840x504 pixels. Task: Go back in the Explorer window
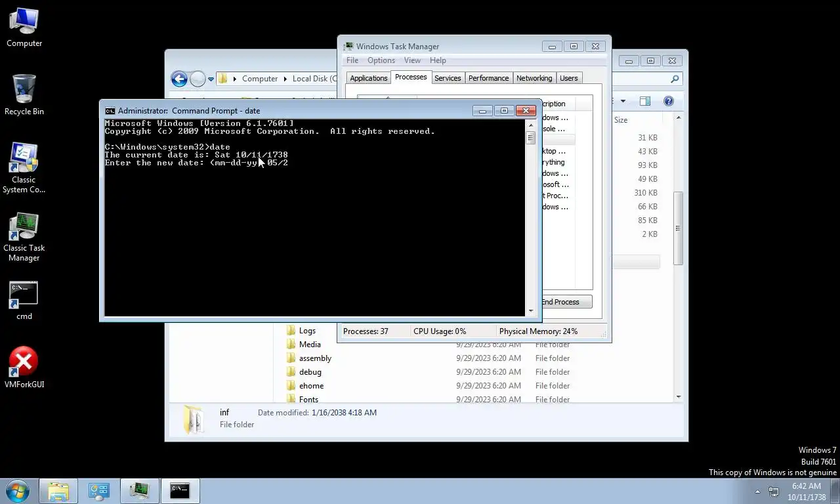(x=179, y=79)
